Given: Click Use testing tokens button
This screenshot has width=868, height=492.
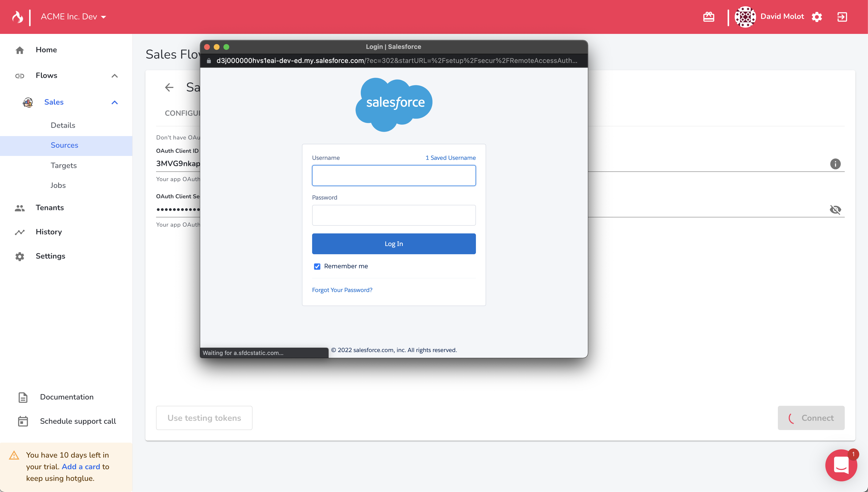Looking at the screenshot, I should coord(204,418).
